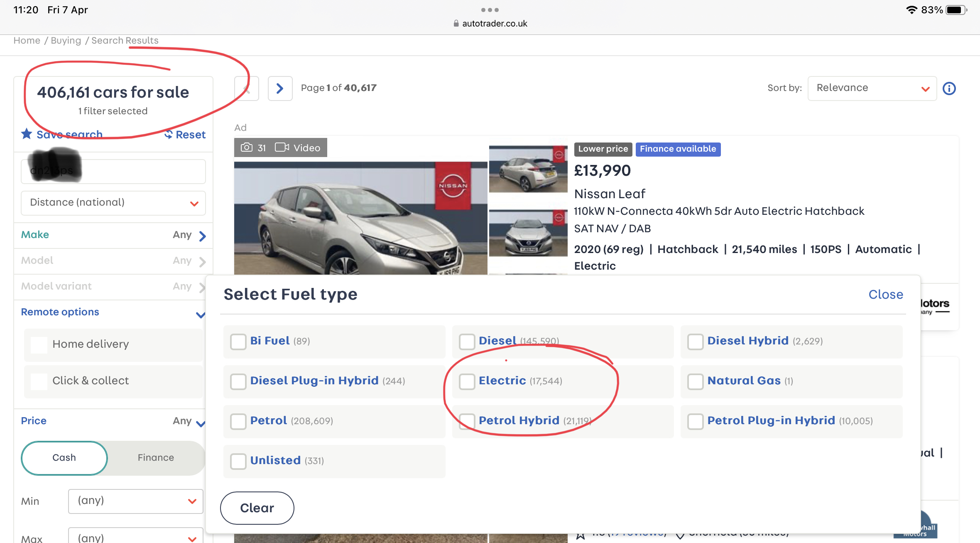The image size is (980, 543).
Task: Tick the Petrol Hybrid checkbox
Action: tap(467, 421)
